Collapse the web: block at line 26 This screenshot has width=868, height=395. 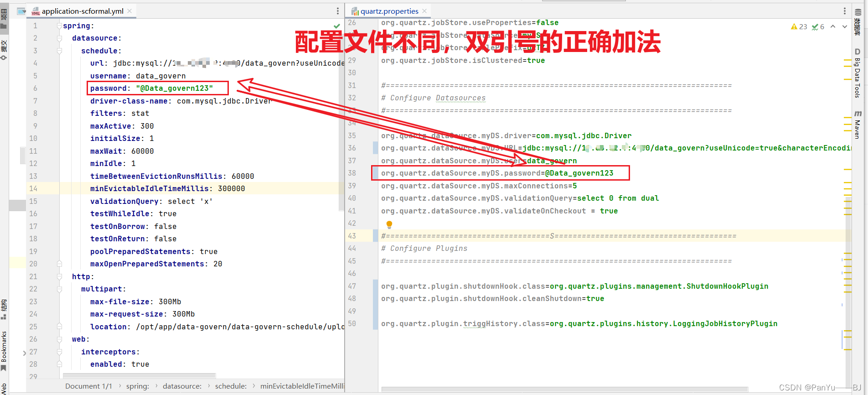59,339
